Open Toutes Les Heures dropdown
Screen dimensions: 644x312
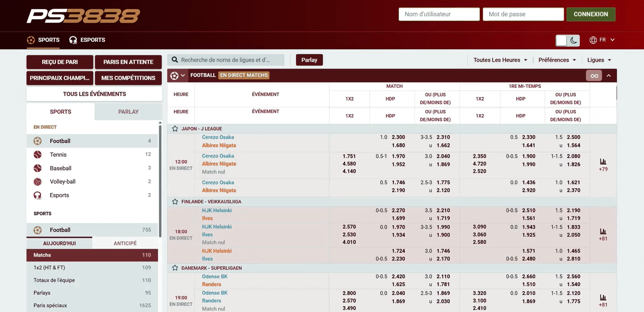[x=500, y=60]
